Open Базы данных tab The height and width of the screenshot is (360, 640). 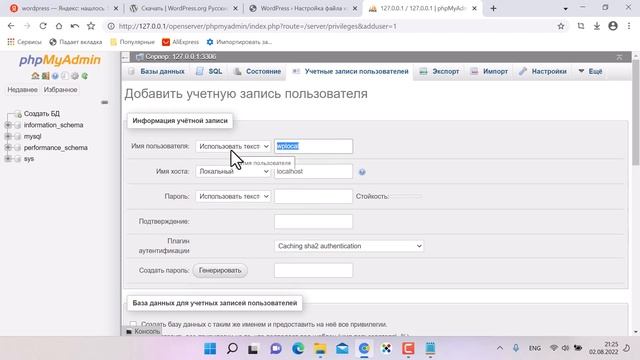point(156,71)
